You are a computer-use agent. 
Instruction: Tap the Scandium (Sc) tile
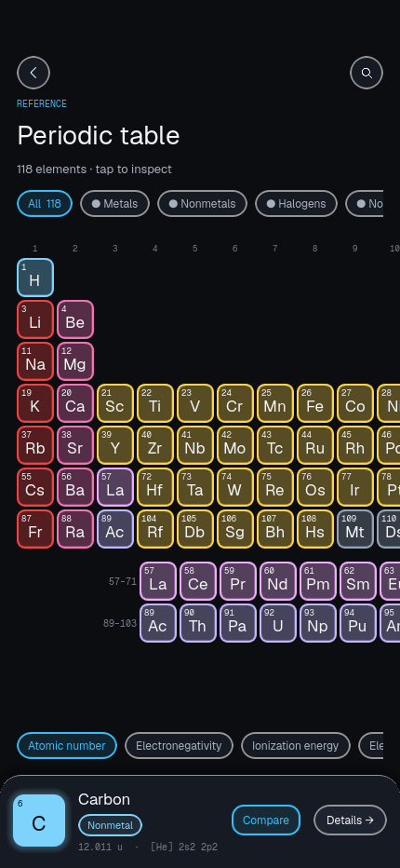pyautogui.click(x=115, y=403)
